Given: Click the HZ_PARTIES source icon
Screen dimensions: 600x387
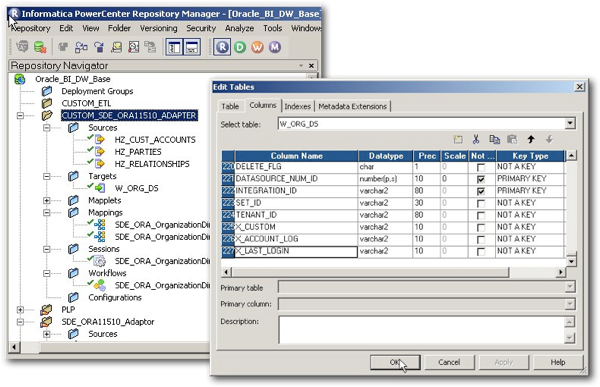Looking at the screenshot, I should [x=100, y=152].
